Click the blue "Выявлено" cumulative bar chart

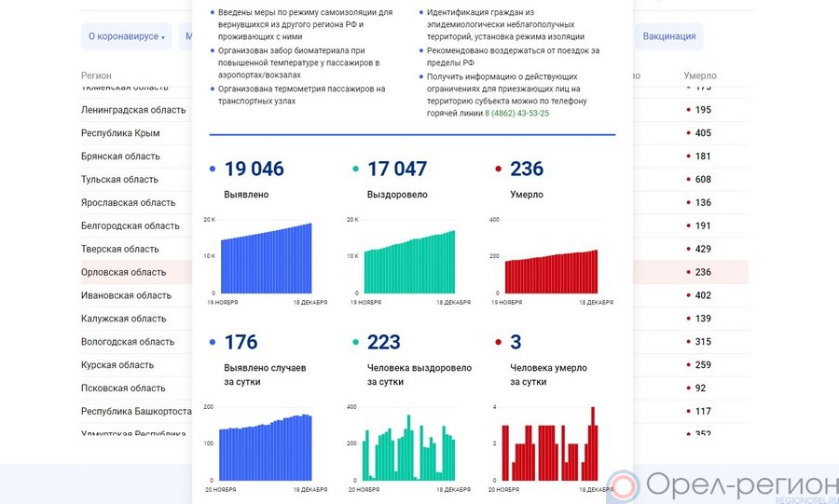[265, 259]
